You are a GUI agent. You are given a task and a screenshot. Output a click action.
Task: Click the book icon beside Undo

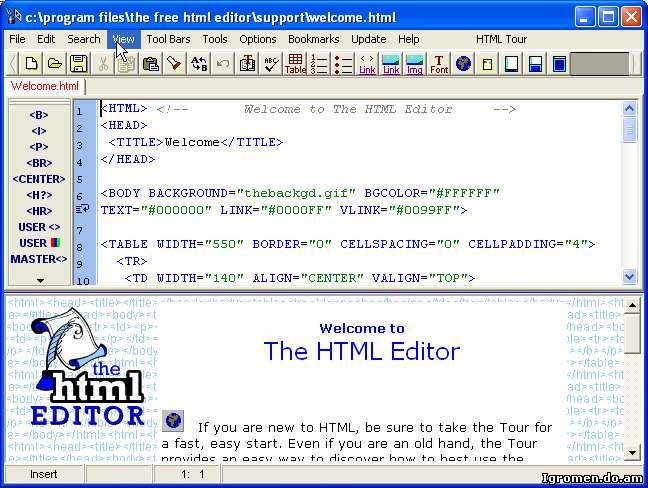click(x=247, y=64)
